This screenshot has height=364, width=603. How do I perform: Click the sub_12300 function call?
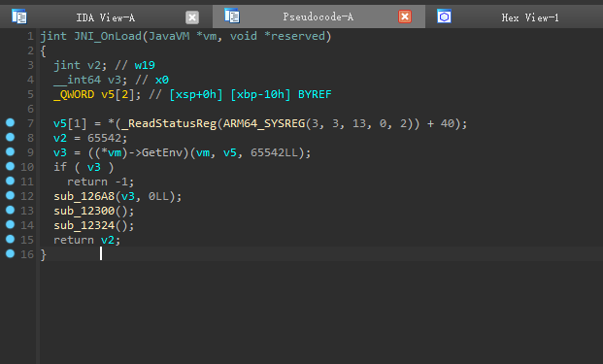tap(84, 211)
